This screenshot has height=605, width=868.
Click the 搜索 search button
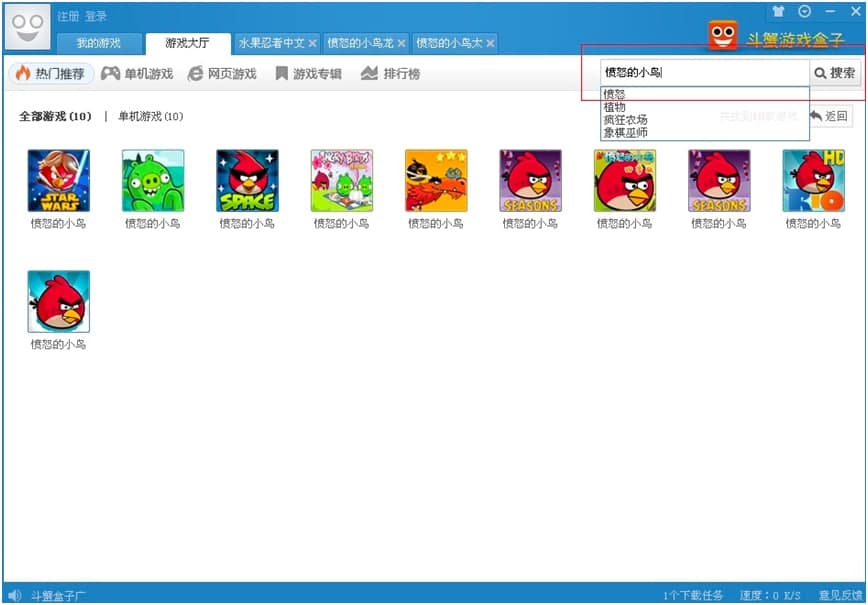click(x=836, y=73)
